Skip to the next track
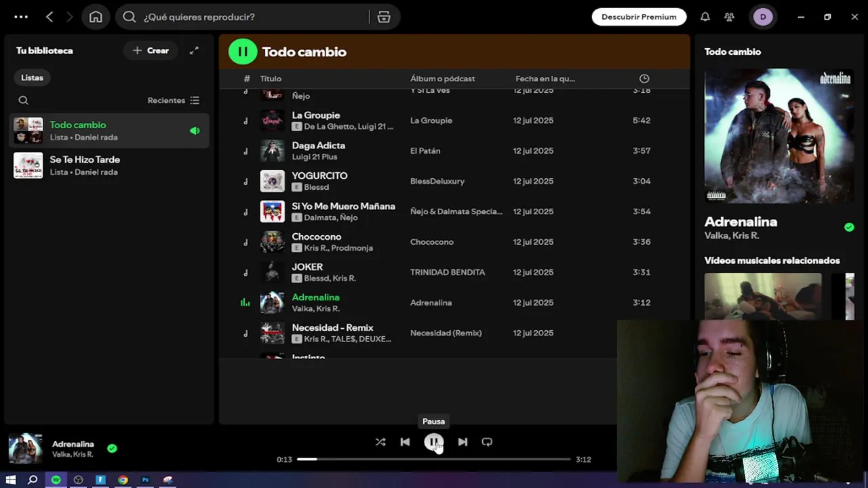The image size is (868, 488). [x=462, y=442]
